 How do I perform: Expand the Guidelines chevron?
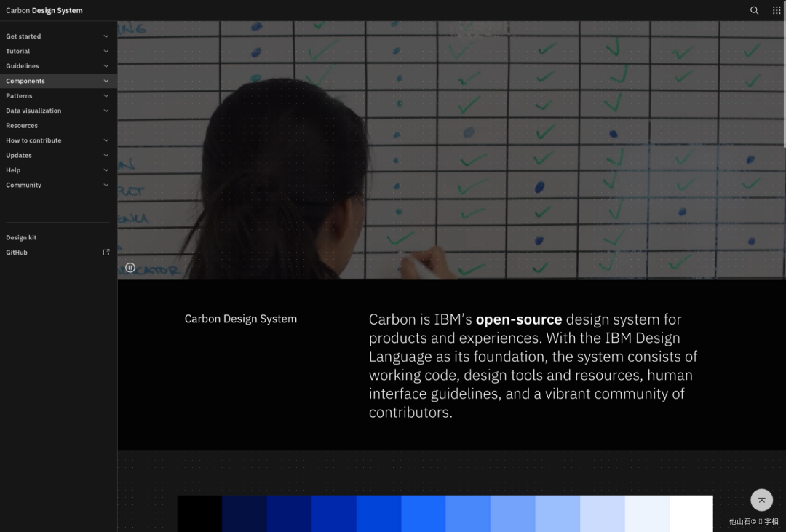pyautogui.click(x=106, y=66)
